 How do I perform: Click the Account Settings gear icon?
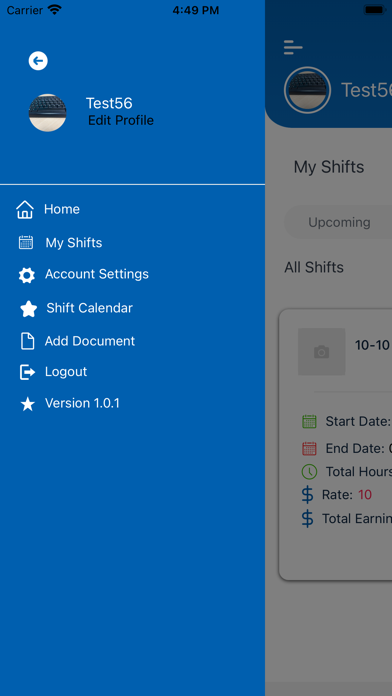click(x=27, y=275)
